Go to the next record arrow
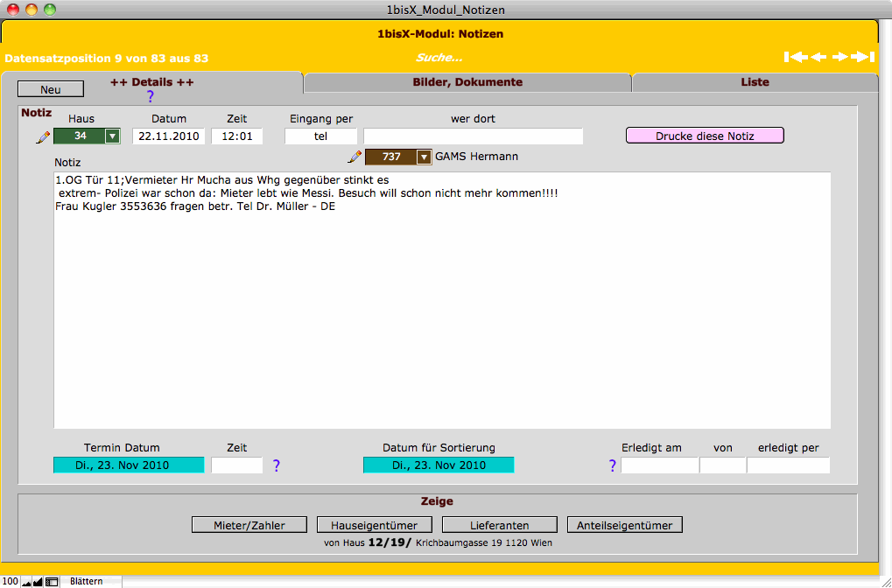892x588 pixels. [840, 58]
